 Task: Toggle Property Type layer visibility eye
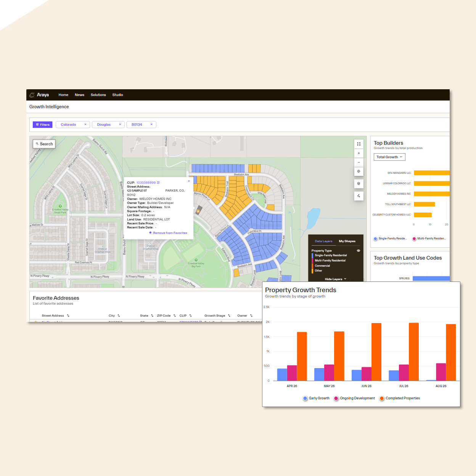coord(359,251)
